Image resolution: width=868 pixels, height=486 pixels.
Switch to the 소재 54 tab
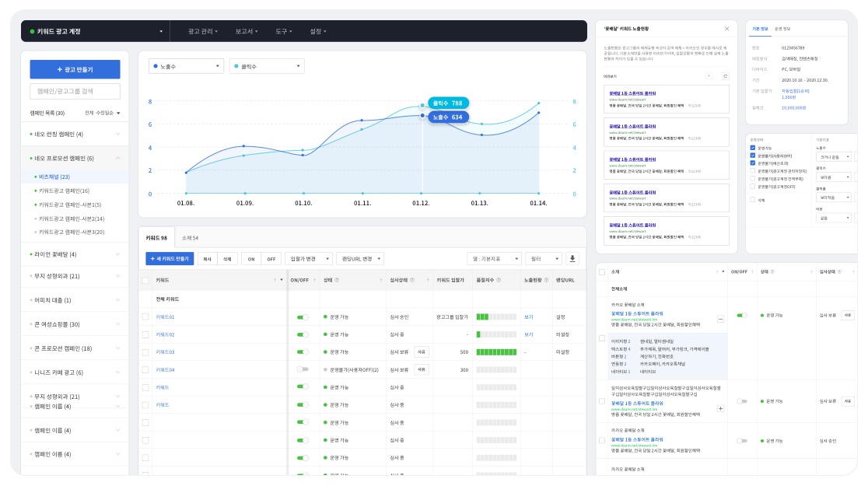191,238
